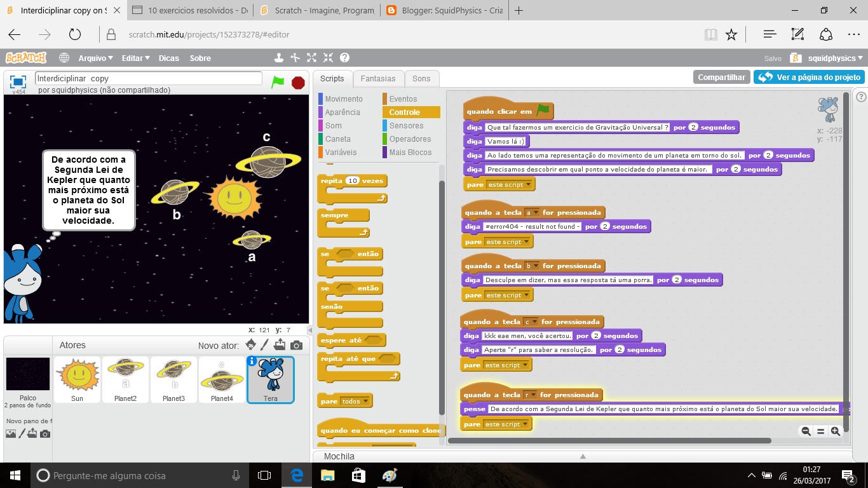Select the Duplicate stamp tool
The width and height of the screenshot is (868, 488).
tap(278, 58)
